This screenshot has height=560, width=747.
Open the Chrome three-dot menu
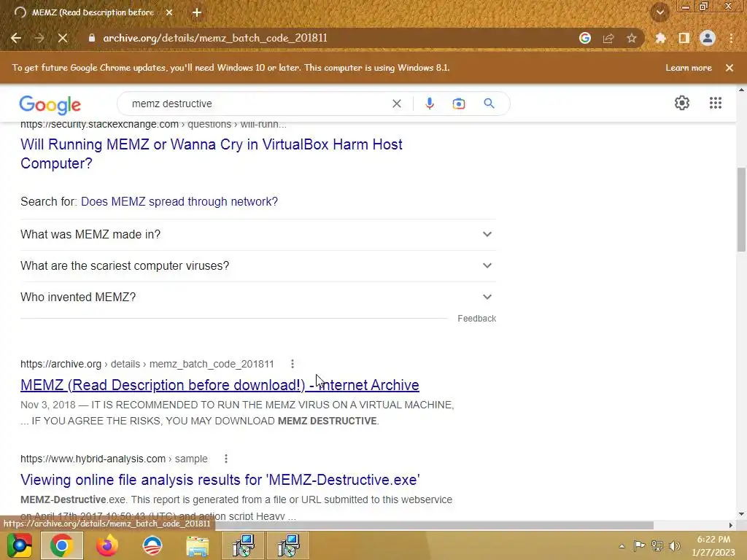pyautogui.click(x=731, y=38)
